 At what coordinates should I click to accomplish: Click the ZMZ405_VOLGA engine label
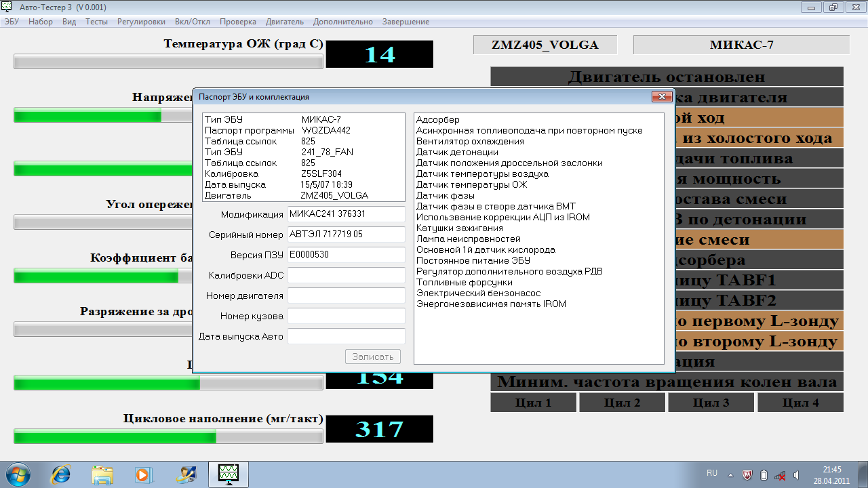click(x=545, y=45)
